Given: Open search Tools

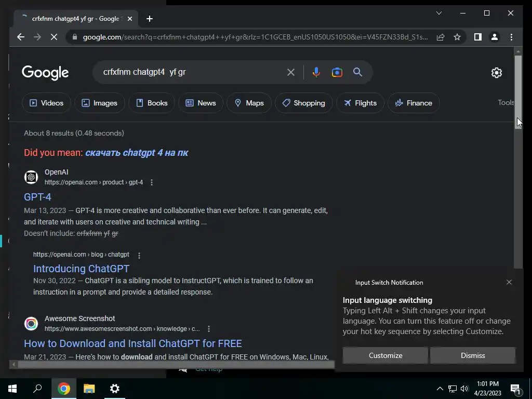Looking at the screenshot, I should 506,102.
